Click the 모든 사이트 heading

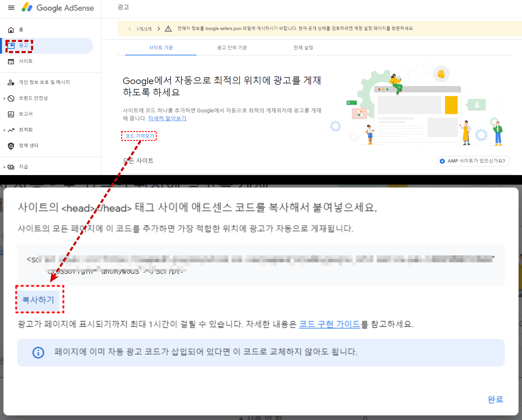click(x=138, y=161)
